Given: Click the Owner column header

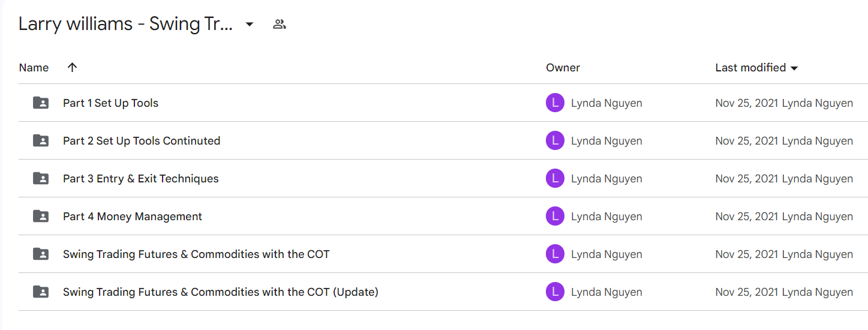Looking at the screenshot, I should 563,68.
